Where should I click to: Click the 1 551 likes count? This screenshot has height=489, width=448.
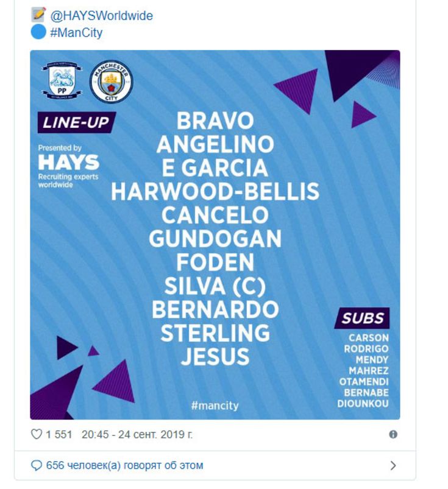59,434
